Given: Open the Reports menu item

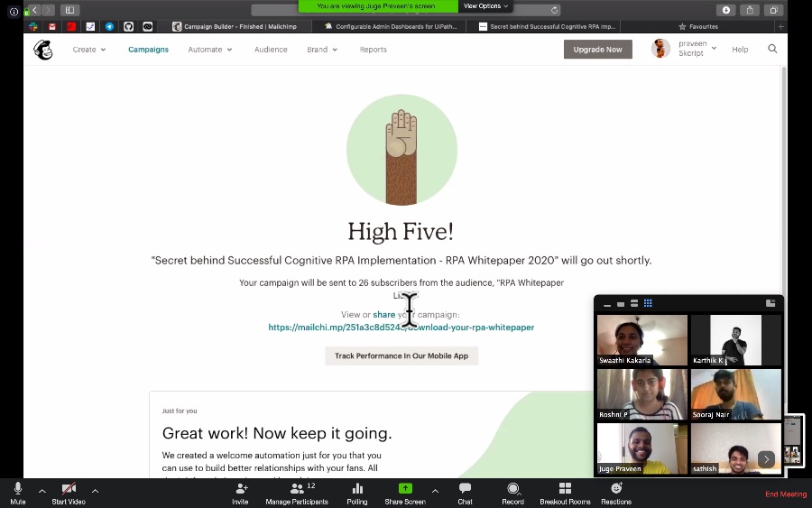Looking at the screenshot, I should (x=373, y=50).
